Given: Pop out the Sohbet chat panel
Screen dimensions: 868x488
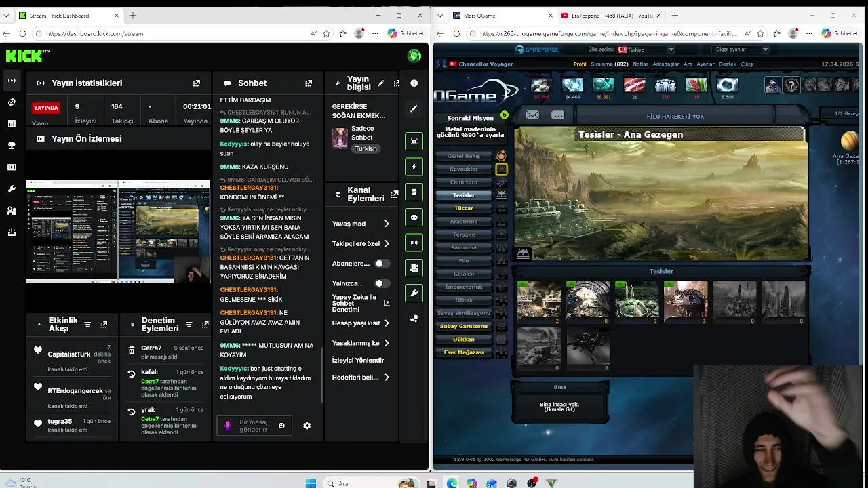Looking at the screenshot, I should coord(309,83).
